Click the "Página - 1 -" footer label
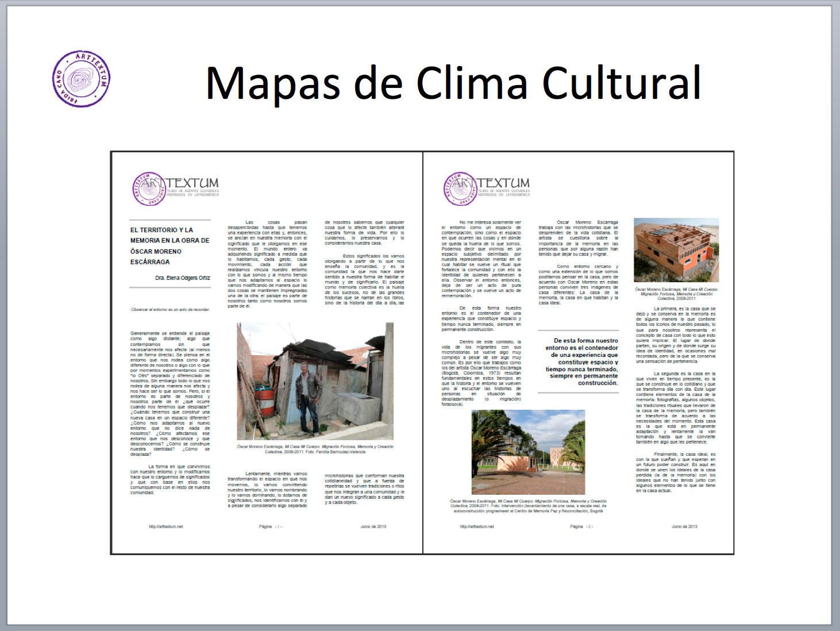Screen dimensions: 840x631 (270, 526)
